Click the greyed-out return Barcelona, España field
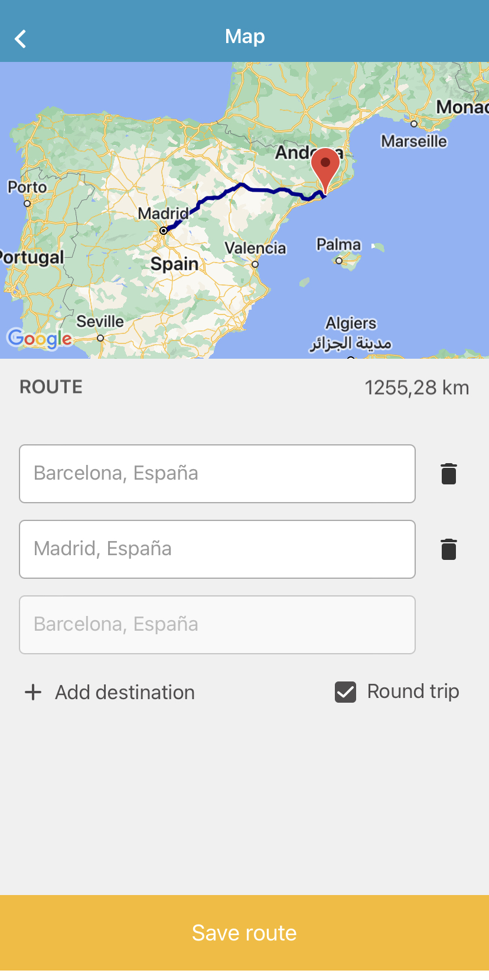489x980 pixels. (217, 625)
